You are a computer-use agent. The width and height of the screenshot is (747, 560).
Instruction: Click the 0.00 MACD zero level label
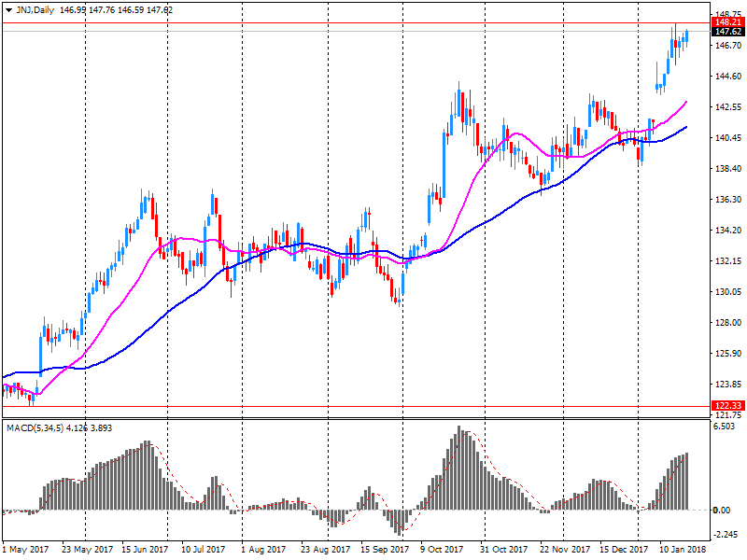[723, 511]
